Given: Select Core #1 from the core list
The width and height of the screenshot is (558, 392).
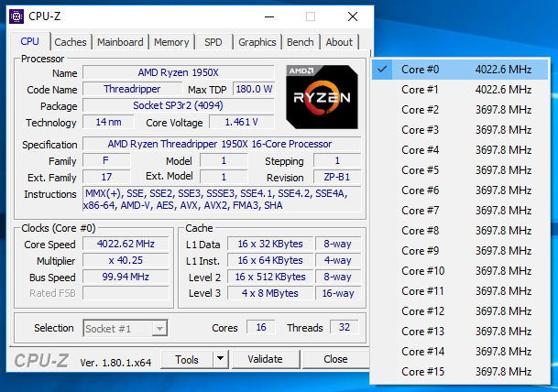Looking at the screenshot, I should tap(460, 89).
